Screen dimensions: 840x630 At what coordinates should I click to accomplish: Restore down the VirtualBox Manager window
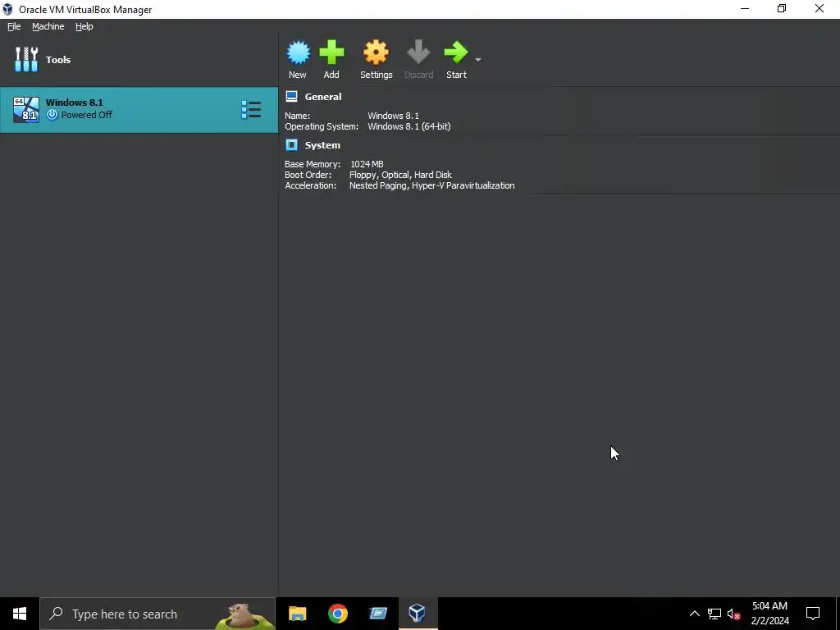782,9
